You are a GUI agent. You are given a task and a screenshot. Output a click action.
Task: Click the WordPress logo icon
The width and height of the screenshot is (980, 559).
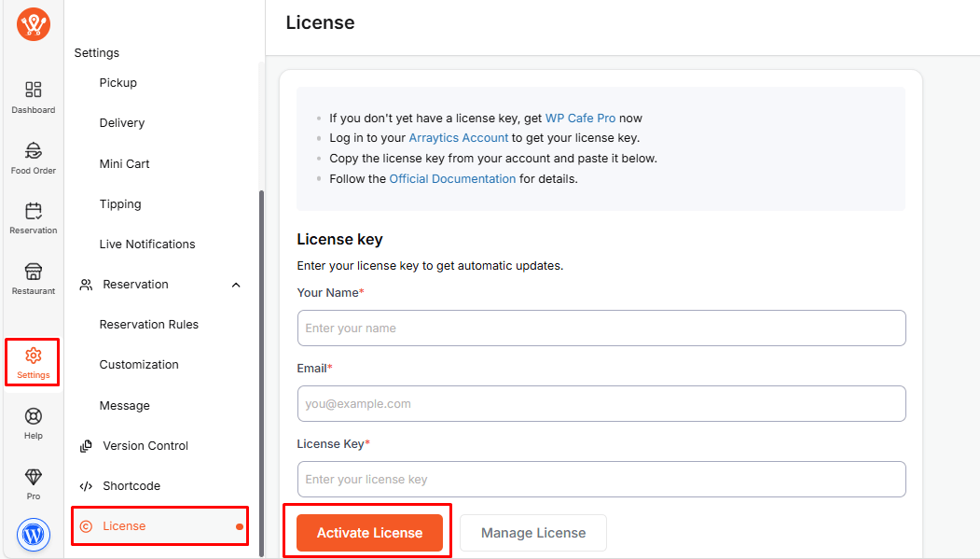[x=34, y=535]
